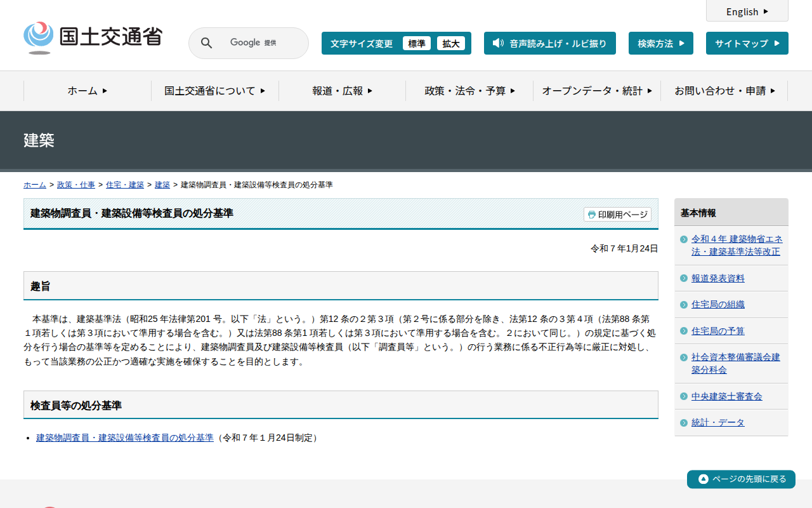Click the up-arrow icon in ページの先頭に戻る
Image resolution: width=812 pixels, height=508 pixels.
pyautogui.click(x=703, y=479)
